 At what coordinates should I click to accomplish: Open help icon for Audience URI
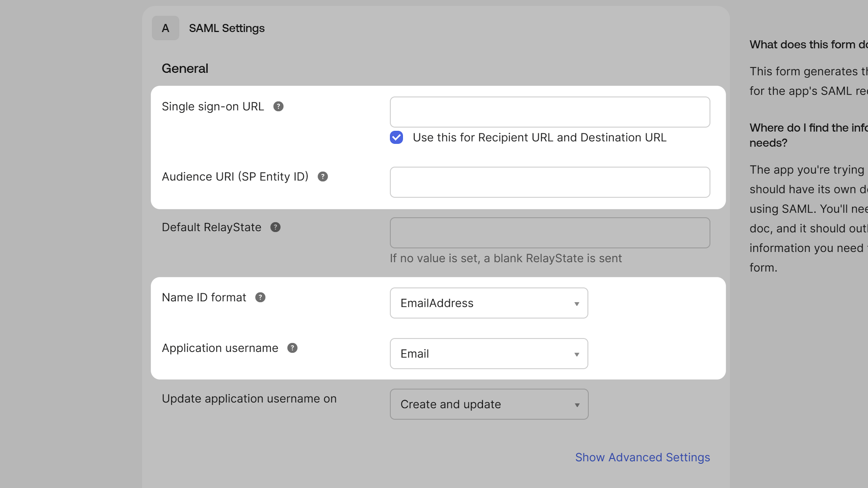pyautogui.click(x=323, y=176)
